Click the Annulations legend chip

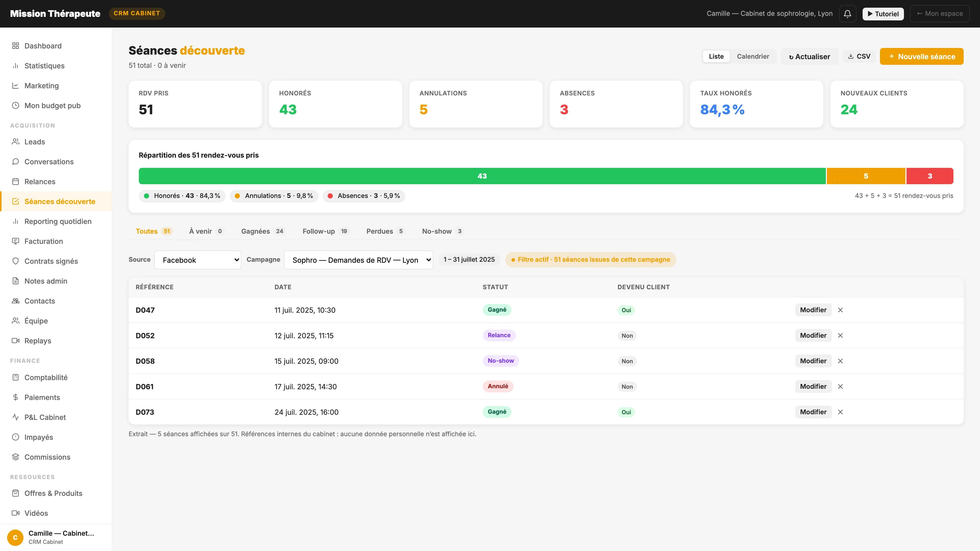[274, 196]
